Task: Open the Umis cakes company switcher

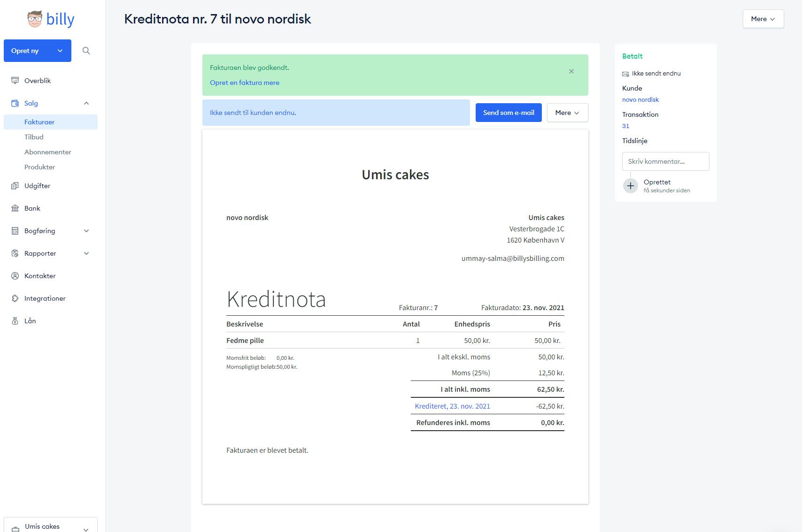Action: point(51,525)
